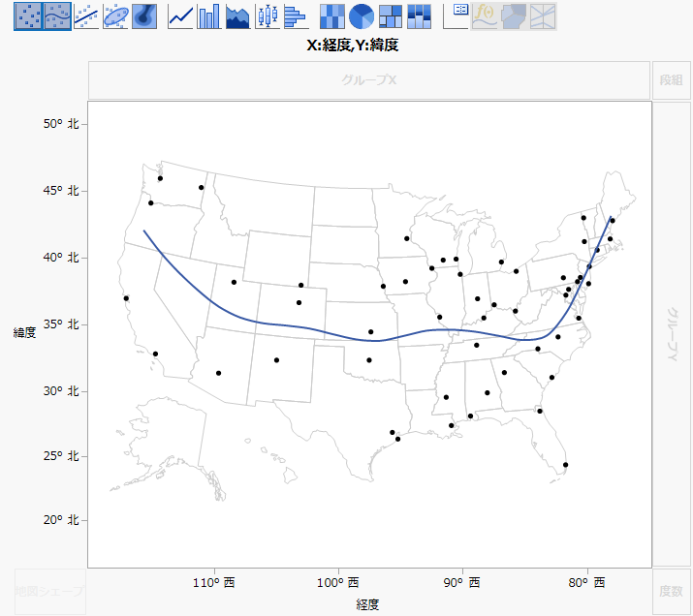Select the Box Plot icon

click(x=268, y=16)
